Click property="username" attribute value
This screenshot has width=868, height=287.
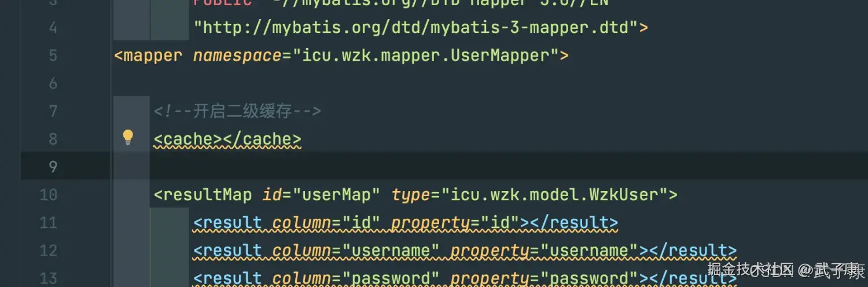589,251
